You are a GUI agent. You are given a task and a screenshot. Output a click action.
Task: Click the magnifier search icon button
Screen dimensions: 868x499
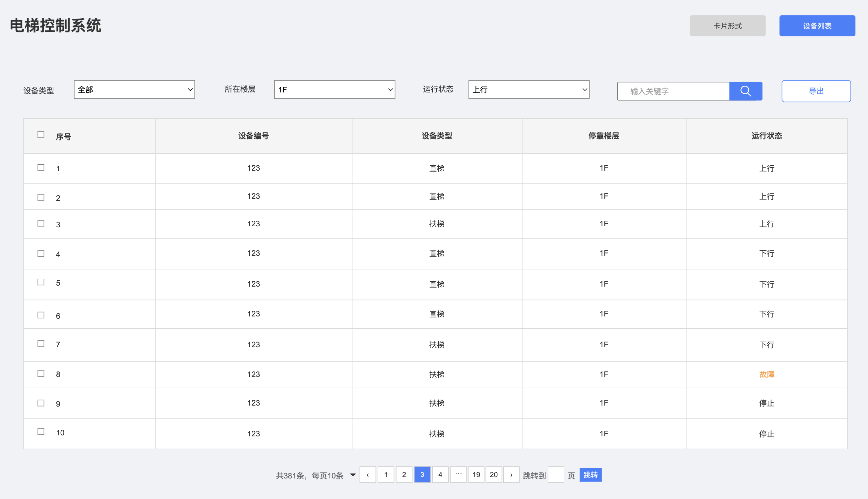pos(746,91)
